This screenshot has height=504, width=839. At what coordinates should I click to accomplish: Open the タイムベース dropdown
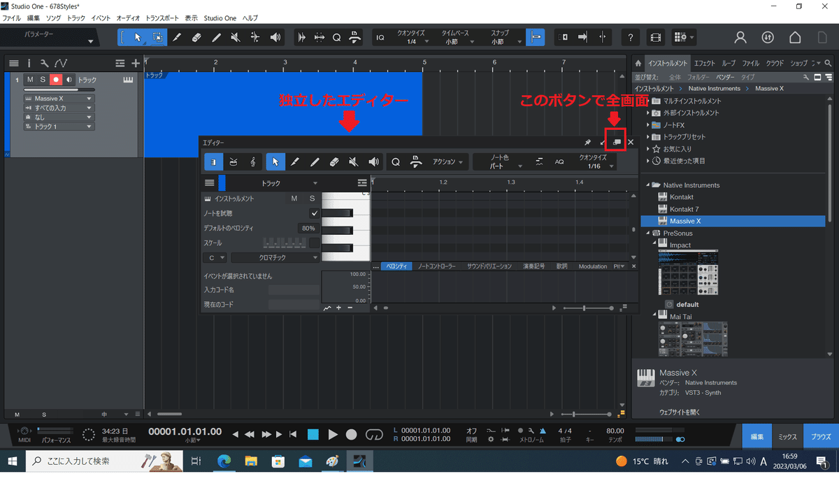[x=457, y=38]
